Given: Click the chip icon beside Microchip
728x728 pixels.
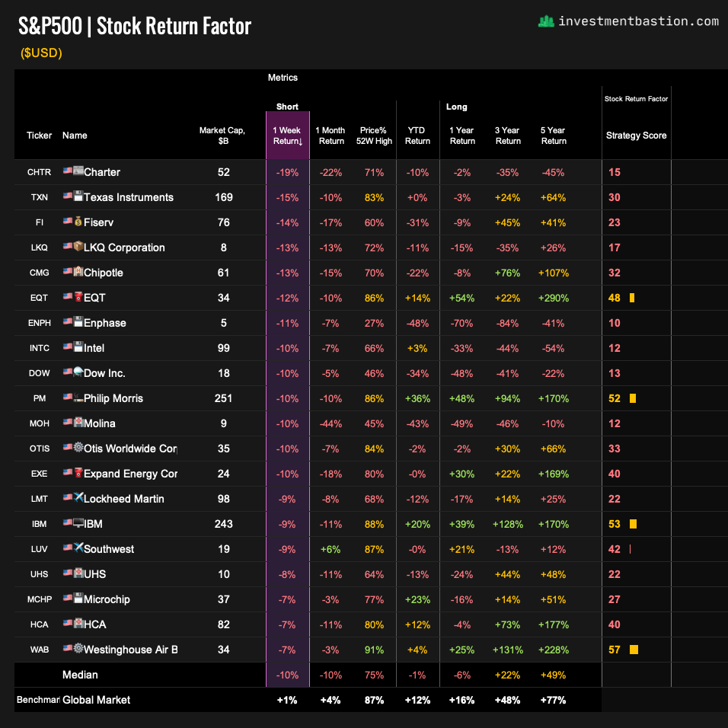Looking at the screenshot, I should (78, 598).
